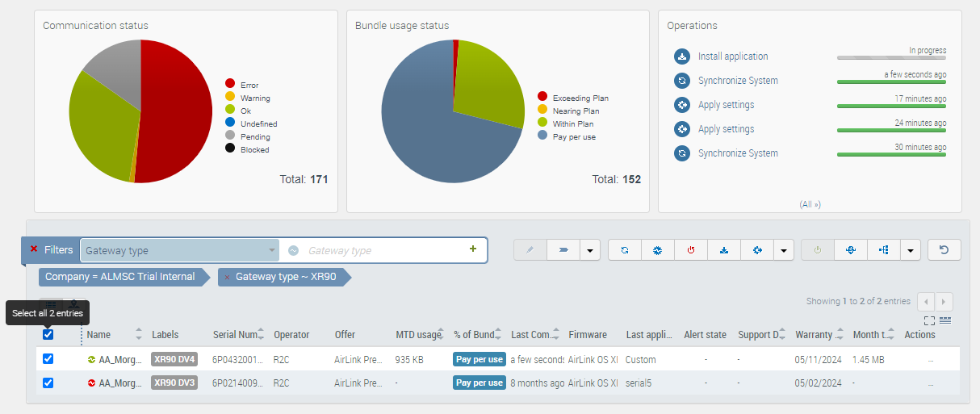Click the red reboot power icon
Viewport: 980px width, 414px height.
691,250
